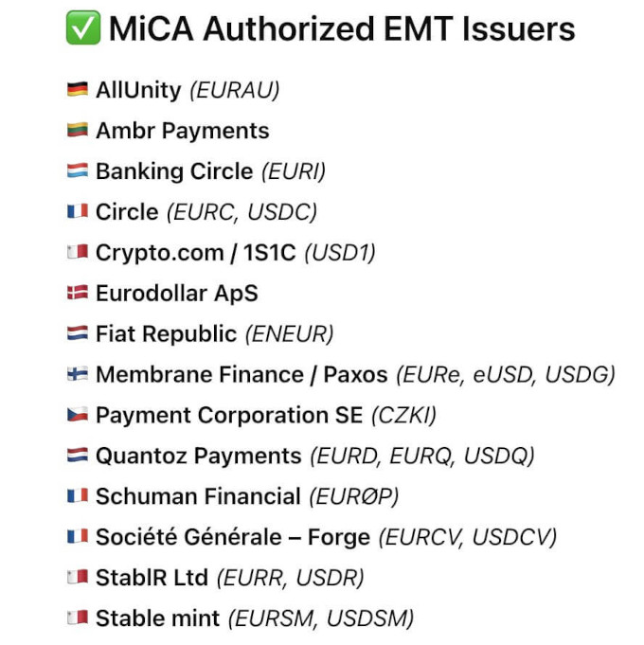The width and height of the screenshot is (644, 645).
Task: Select the EURCV, USDCV ticker text
Action: tap(468, 538)
